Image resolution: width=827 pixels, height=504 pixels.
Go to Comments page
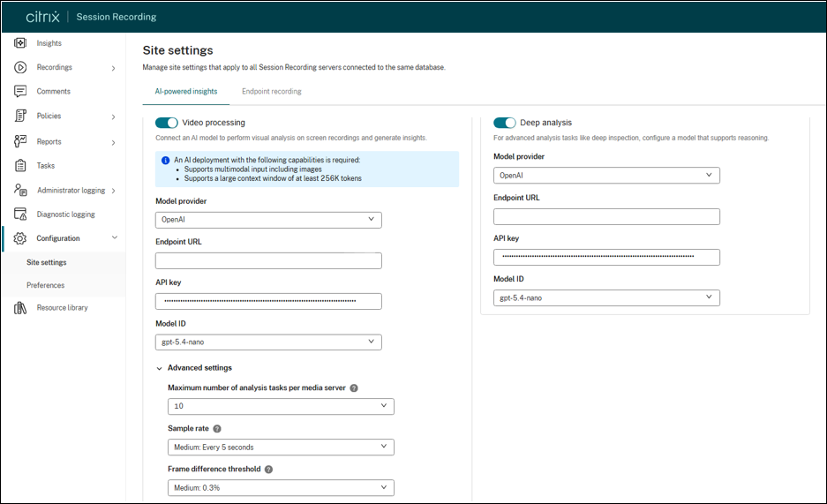53,91
